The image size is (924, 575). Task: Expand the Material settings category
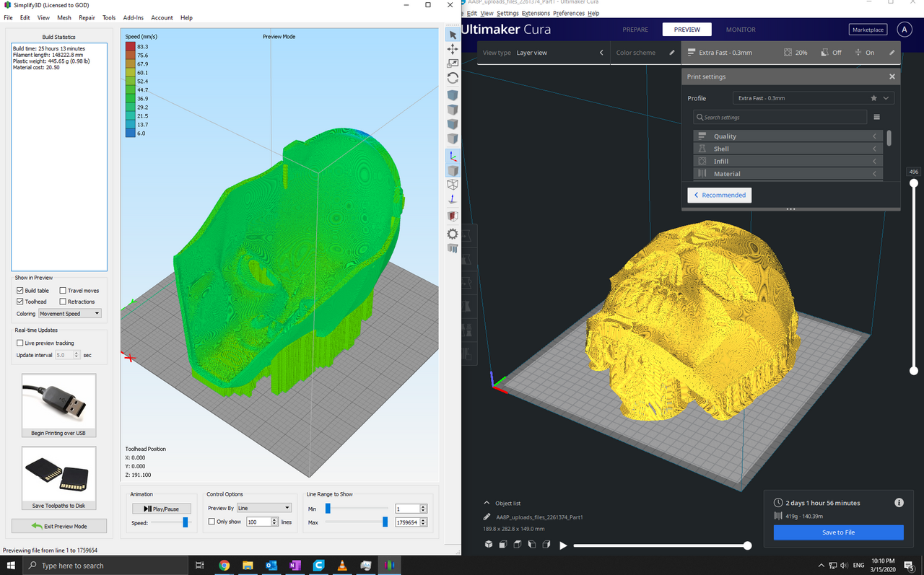tap(788, 174)
